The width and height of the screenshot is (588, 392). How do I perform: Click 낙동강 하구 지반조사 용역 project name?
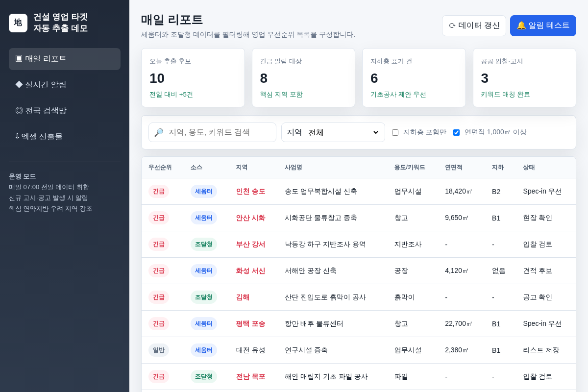pyautogui.click(x=325, y=244)
